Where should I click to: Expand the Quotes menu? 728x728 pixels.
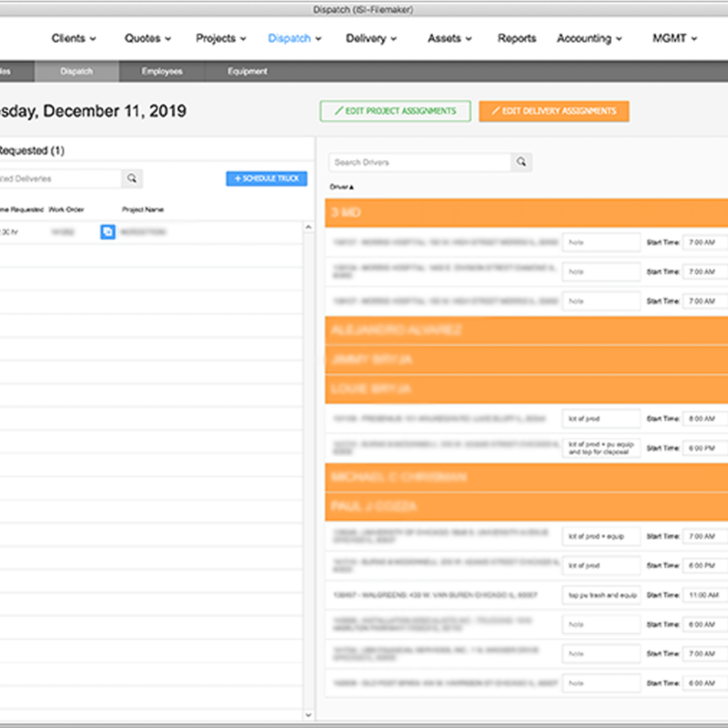click(148, 38)
